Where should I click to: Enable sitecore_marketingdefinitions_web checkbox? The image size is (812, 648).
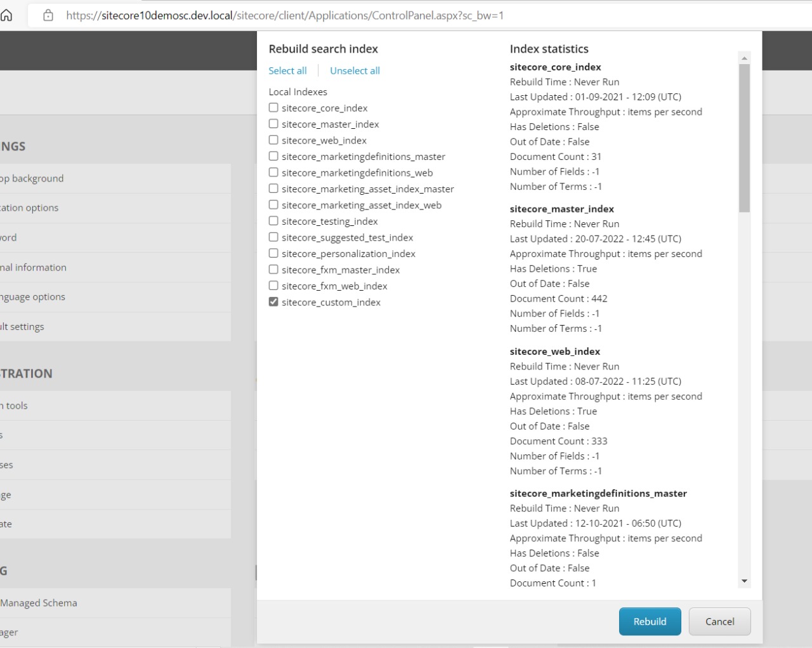[273, 173]
